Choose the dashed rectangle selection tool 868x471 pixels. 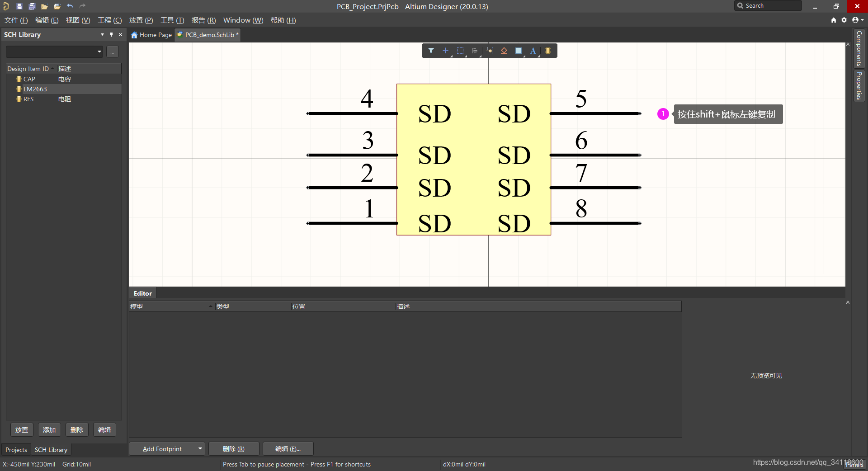tap(460, 51)
